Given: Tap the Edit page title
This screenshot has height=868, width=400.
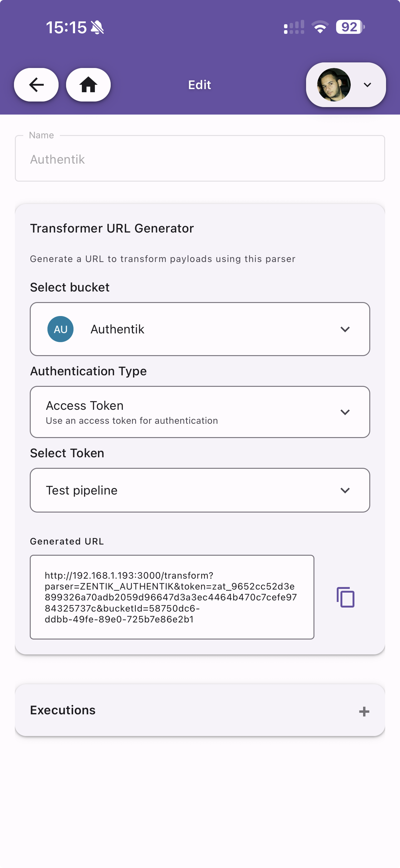Looking at the screenshot, I should pos(200,84).
